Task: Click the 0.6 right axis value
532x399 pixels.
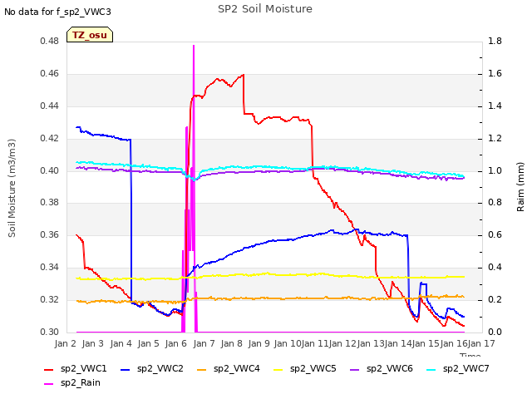Action: point(495,234)
